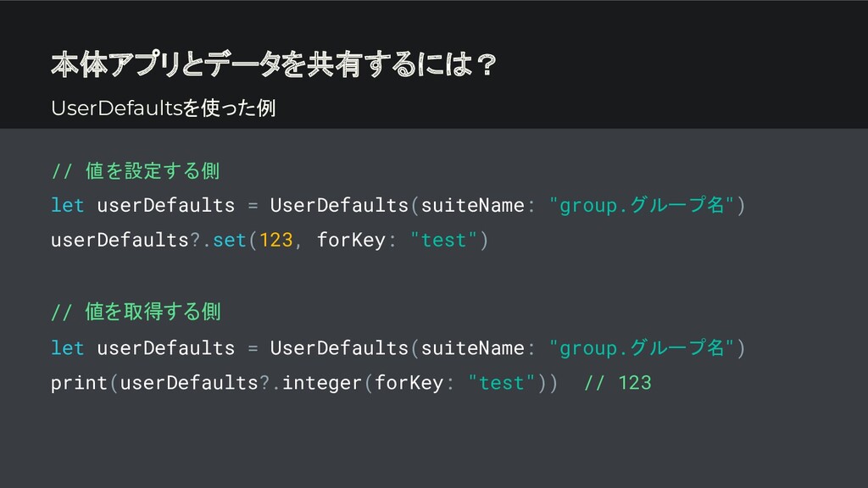Screen dimensions: 868x488
Task: Click the second "group.グループ名" string
Action: click(x=642, y=348)
